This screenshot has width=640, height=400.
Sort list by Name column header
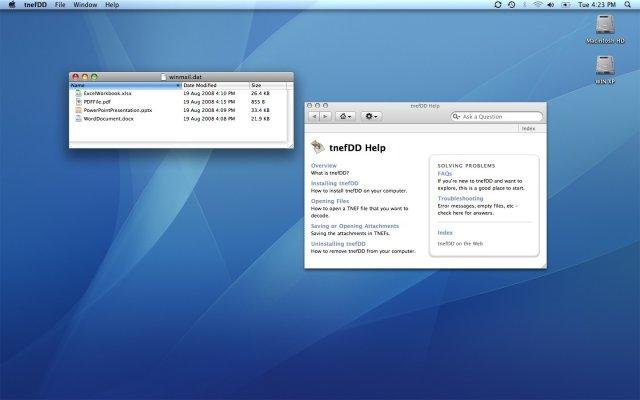(125, 85)
